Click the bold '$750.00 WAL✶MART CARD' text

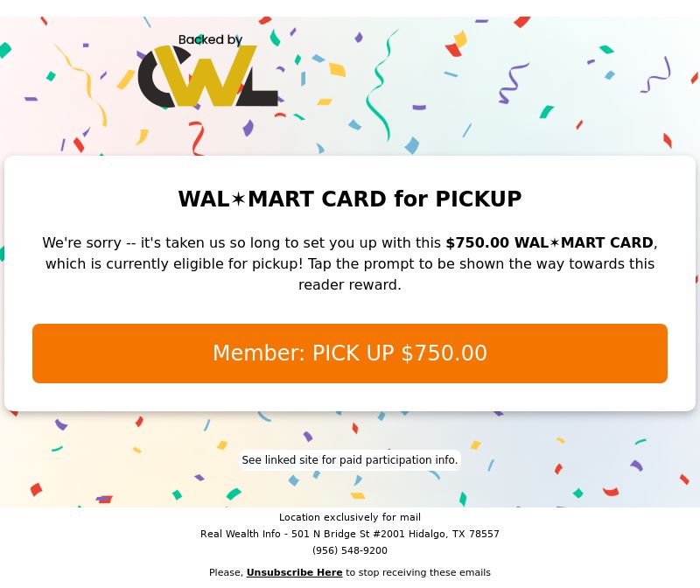tap(549, 242)
